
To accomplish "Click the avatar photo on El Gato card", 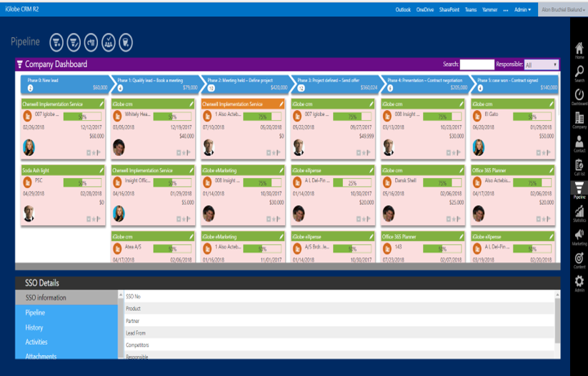I will pyautogui.click(x=479, y=147).
